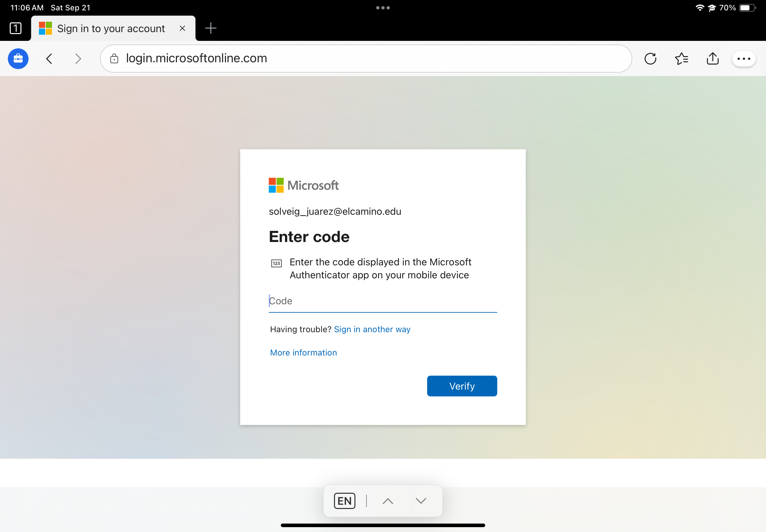Jump to next field with down chevron
Viewport: 766px width, 532px height.
point(421,501)
